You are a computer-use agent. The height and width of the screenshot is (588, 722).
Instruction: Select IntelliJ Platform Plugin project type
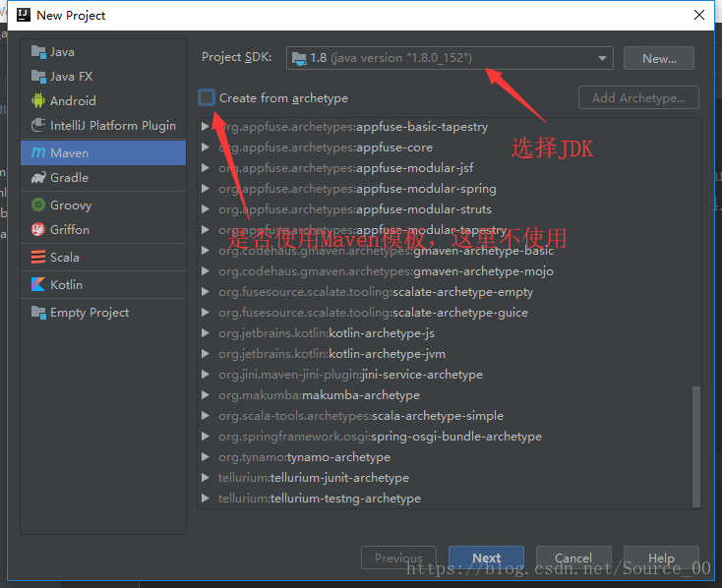tap(103, 125)
